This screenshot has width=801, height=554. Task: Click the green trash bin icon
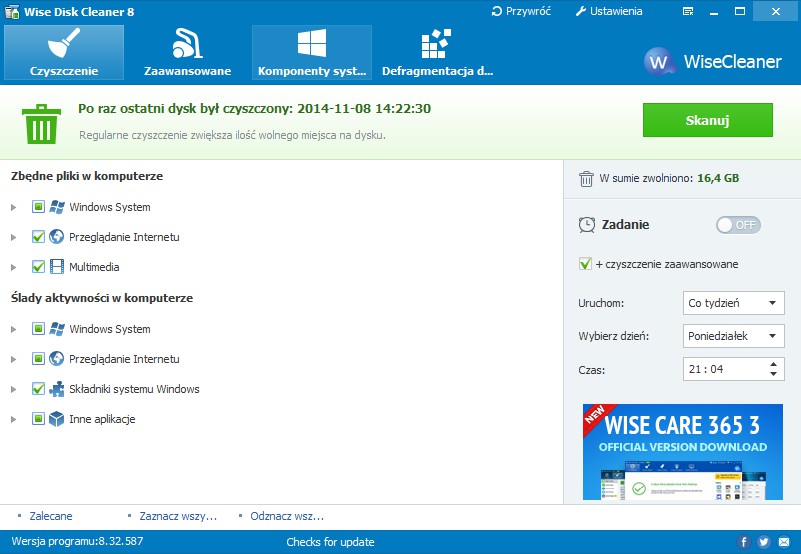click(x=41, y=124)
